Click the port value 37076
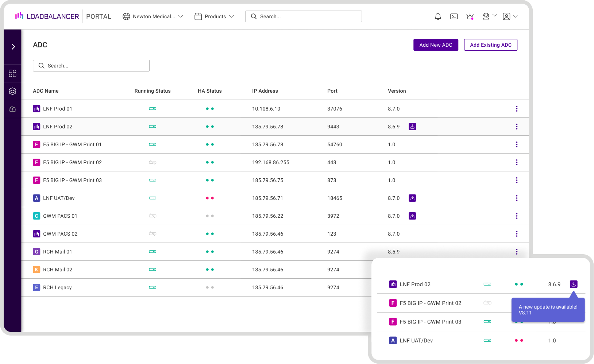 (x=335, y=109)
